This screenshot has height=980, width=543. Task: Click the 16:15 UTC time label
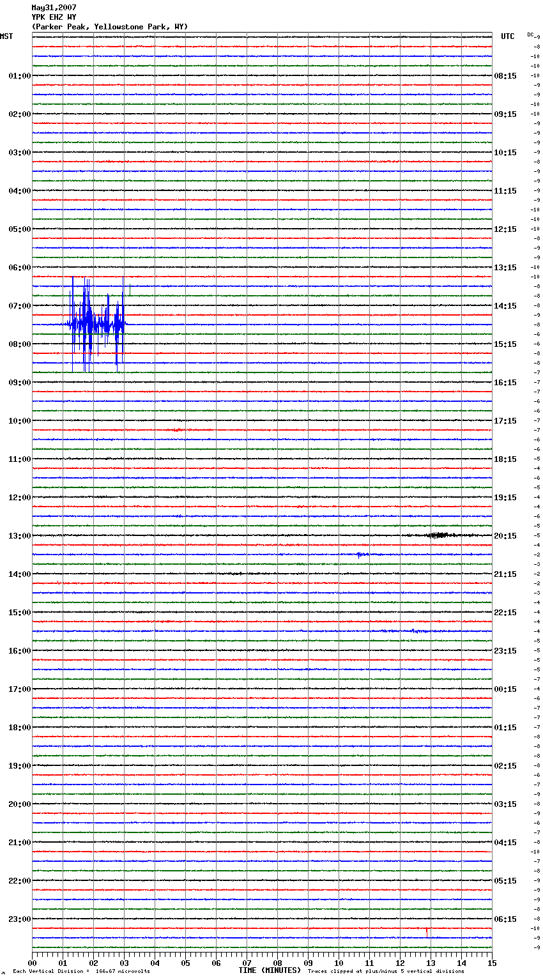(x=505, y=383)
